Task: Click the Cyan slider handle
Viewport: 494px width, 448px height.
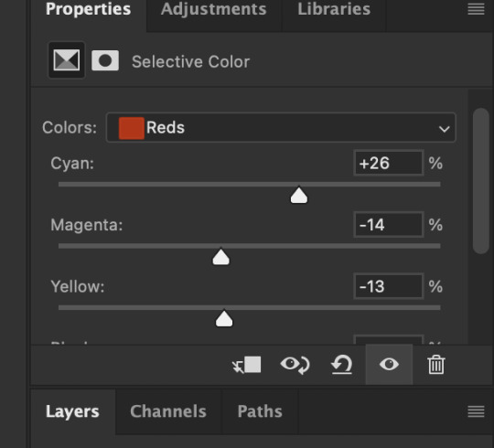Action: [x=298, y=196]
